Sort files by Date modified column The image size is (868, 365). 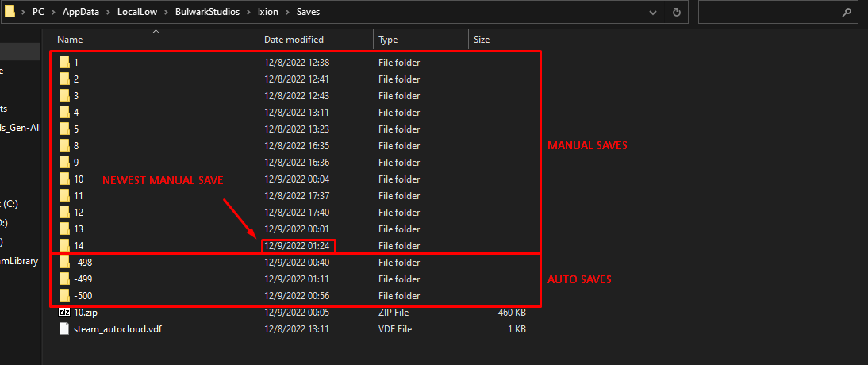click(x=294, y=39)
